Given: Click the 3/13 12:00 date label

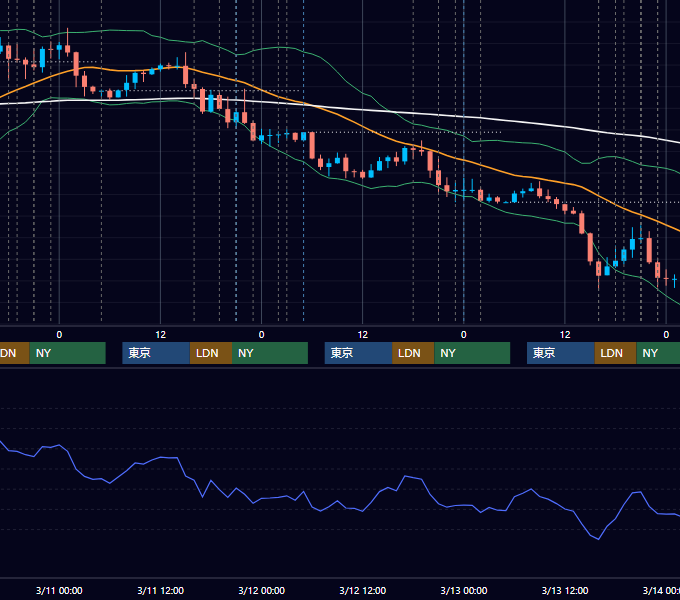Looking at the screenshot, I should [x=565, y=590].
